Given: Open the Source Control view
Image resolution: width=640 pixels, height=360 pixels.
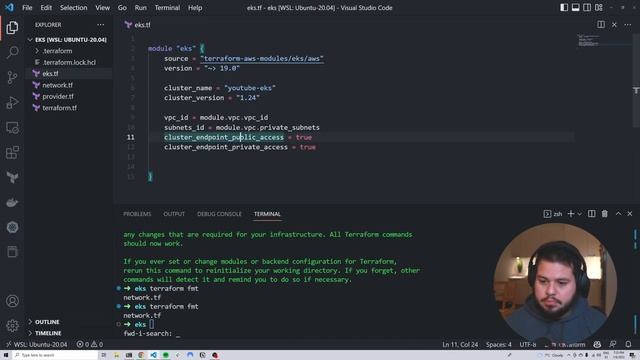Looking at the screenshot, I should [12, 77].
